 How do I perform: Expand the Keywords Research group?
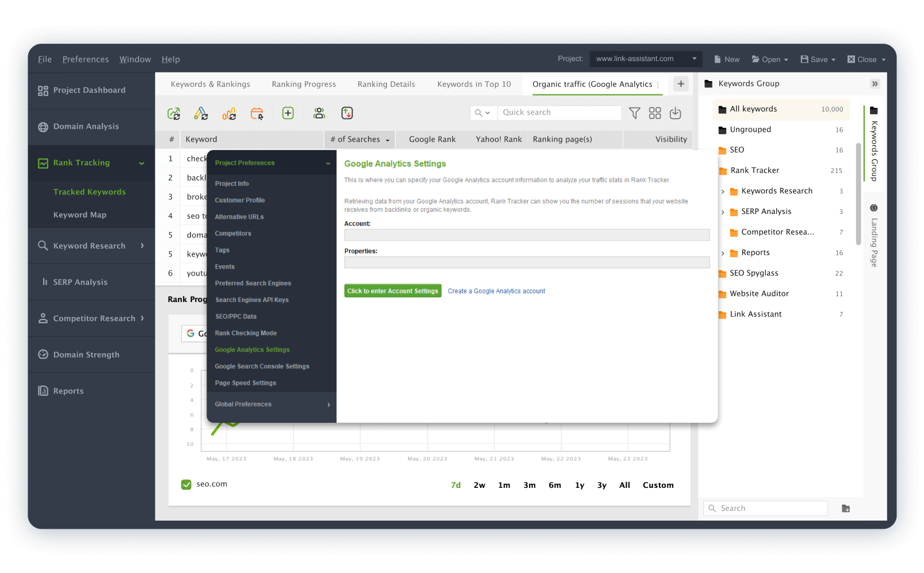click(x=723, y=192)
